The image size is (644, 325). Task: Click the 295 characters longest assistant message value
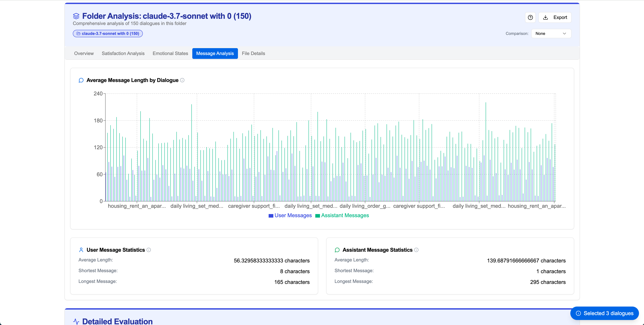[548, 282]
